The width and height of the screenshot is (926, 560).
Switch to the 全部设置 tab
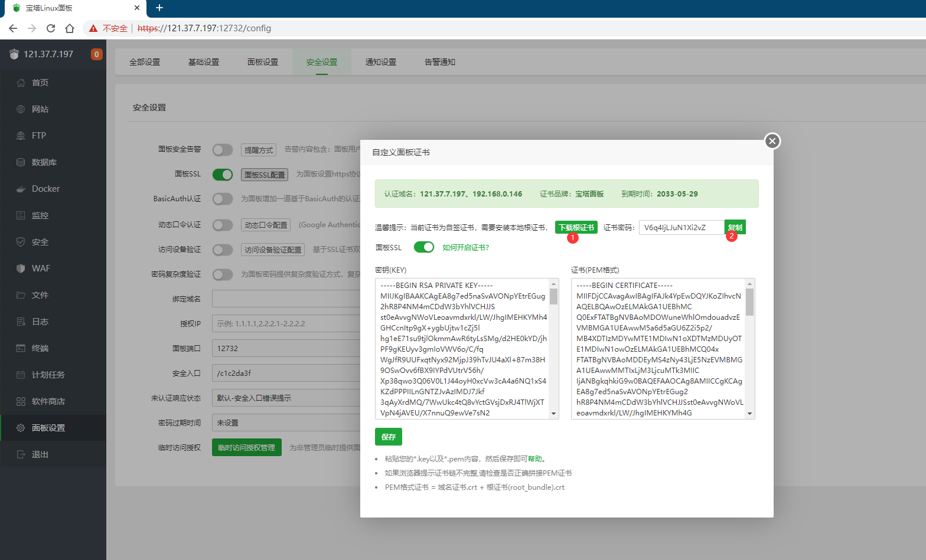(145, 62)
